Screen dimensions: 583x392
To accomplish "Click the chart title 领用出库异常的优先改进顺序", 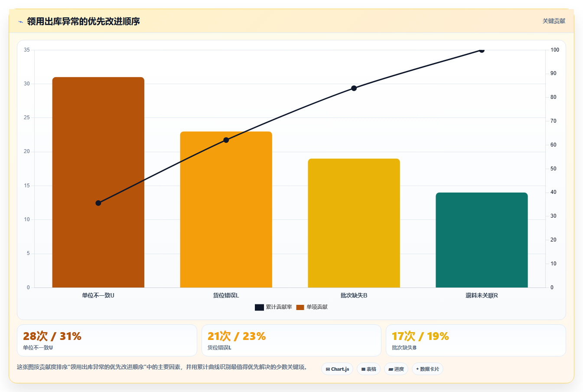I will pos(83,21).
